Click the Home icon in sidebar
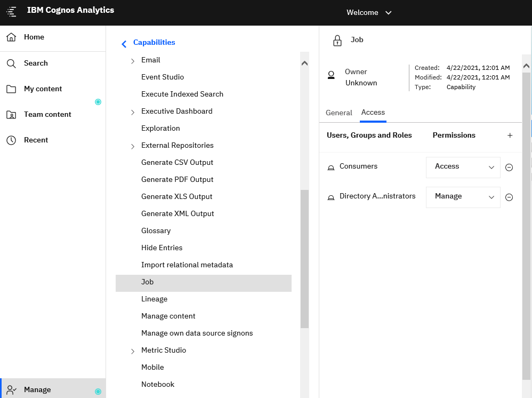 click(11, 37)
